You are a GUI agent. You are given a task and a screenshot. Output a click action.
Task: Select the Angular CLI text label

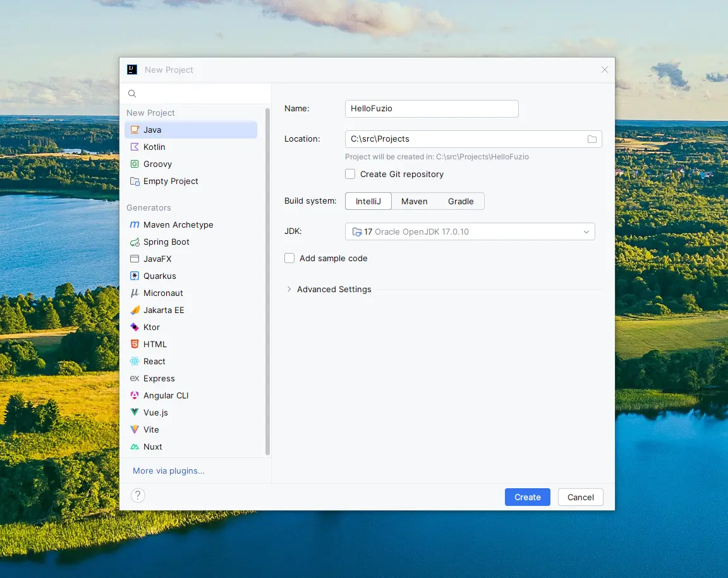[x=166, y=395]
